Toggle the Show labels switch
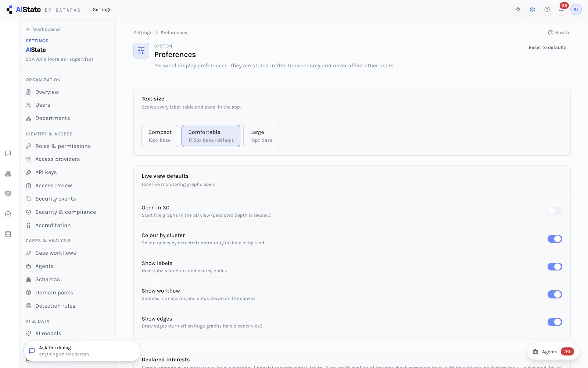This screenshot has height=368, width=588. click(x=555, y=267)
